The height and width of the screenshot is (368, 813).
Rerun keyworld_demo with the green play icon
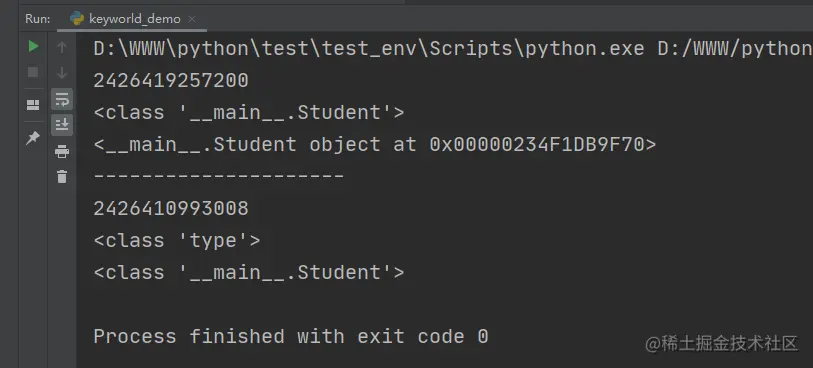click(x=33, y=46)
